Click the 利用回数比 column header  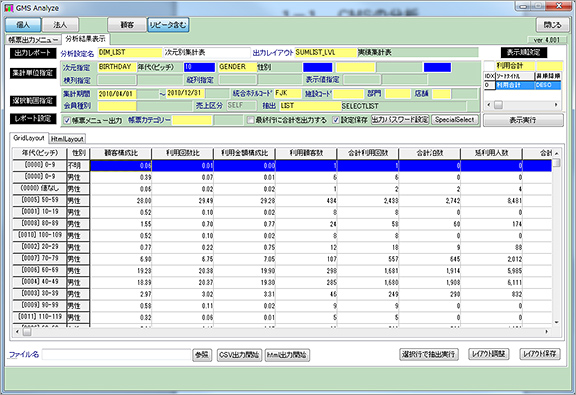tap(183, 153)
